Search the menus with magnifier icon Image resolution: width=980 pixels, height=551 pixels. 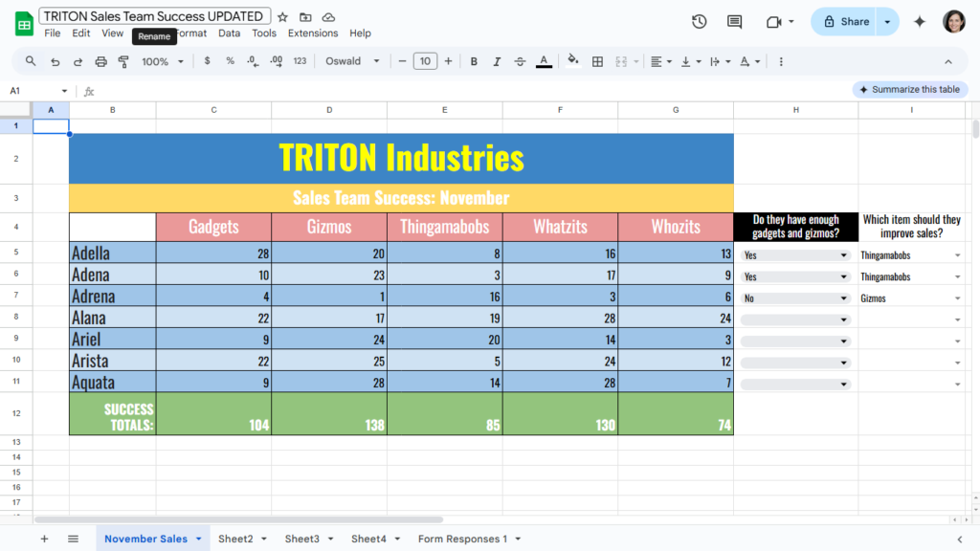point(31,61)
